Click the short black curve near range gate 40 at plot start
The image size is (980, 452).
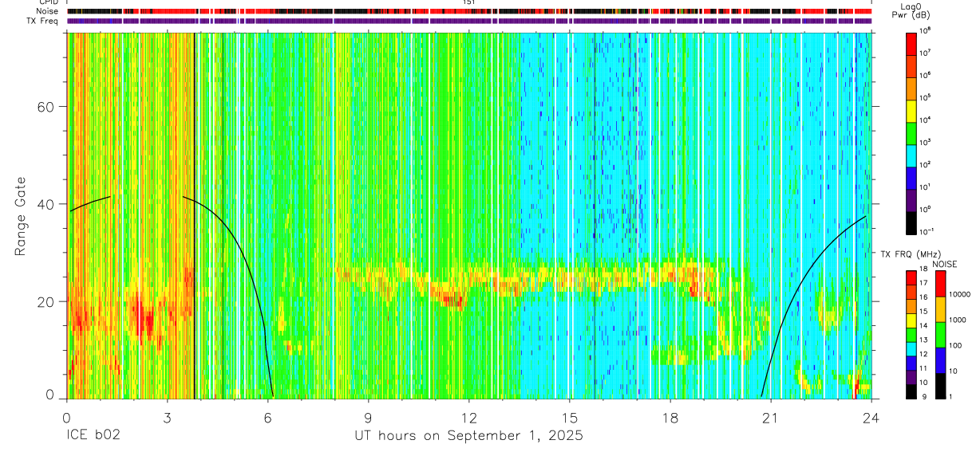click(89, 202)
